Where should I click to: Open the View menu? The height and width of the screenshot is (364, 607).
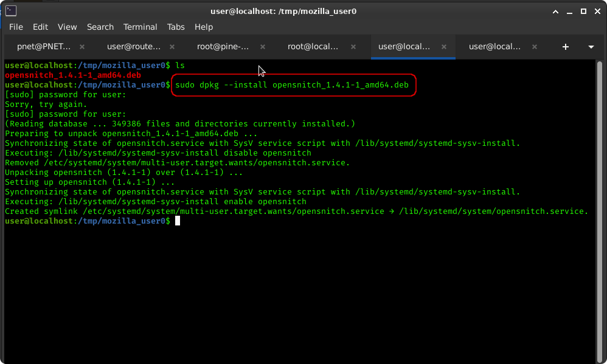pos(67,27)
